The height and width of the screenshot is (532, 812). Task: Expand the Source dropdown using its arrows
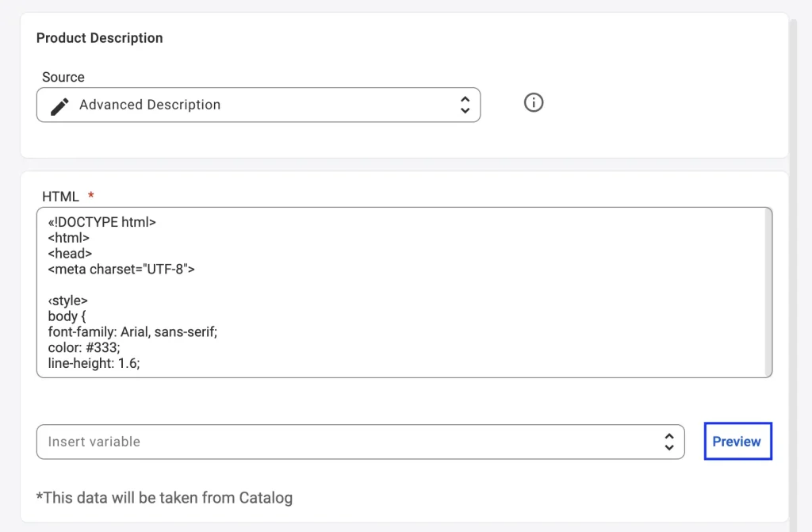(465, 105)
